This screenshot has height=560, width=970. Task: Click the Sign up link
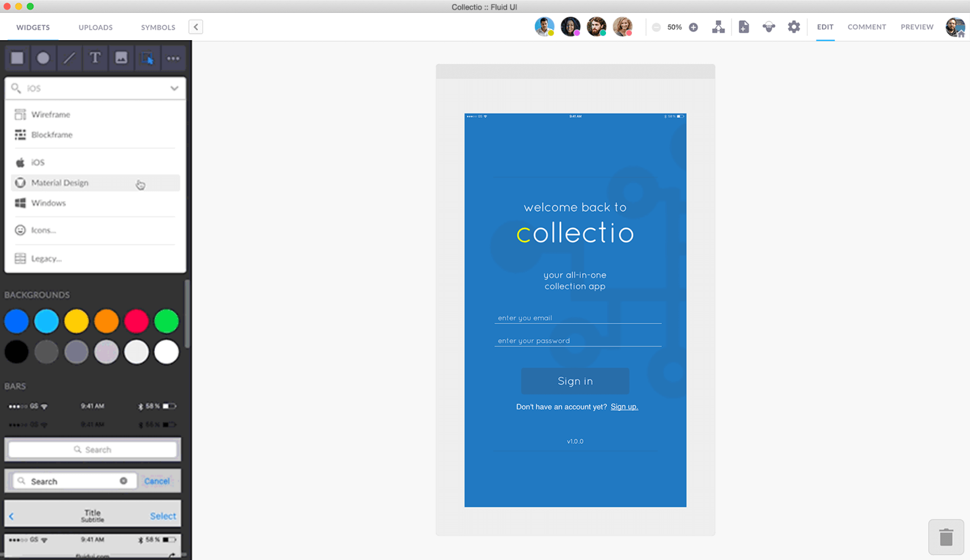(x=624, y=407)
